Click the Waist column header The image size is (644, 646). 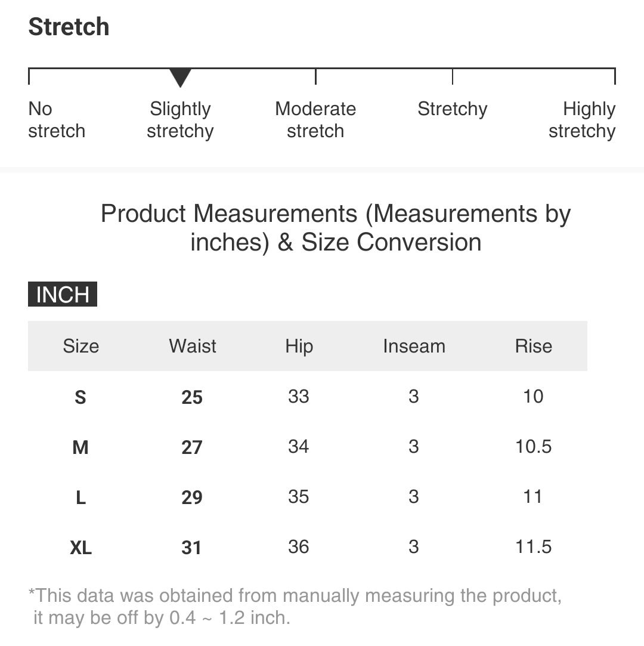pyautogui.click(x=193, y=346)
